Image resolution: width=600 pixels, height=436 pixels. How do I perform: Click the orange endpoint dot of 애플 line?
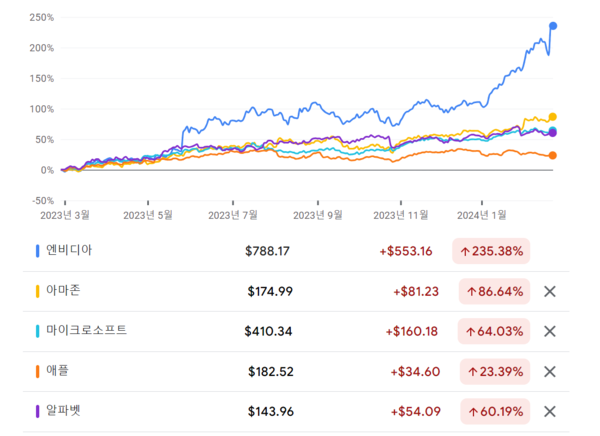pos(553,155)
